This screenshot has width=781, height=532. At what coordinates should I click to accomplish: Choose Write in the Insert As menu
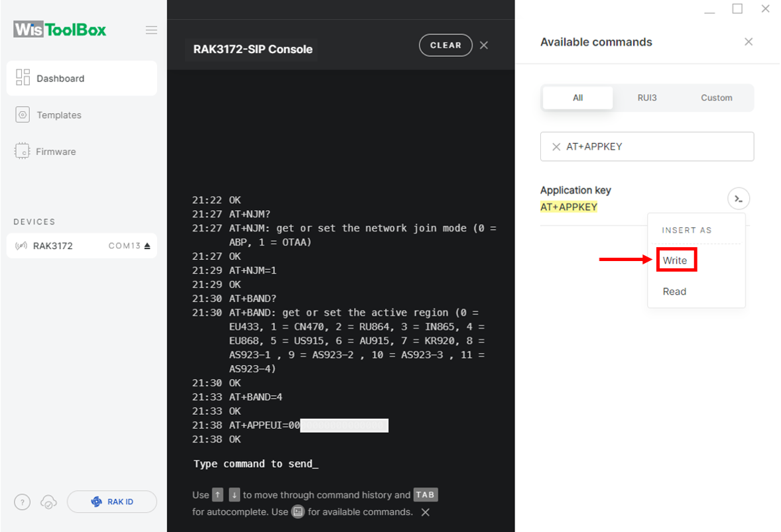[x=675, y=260]
